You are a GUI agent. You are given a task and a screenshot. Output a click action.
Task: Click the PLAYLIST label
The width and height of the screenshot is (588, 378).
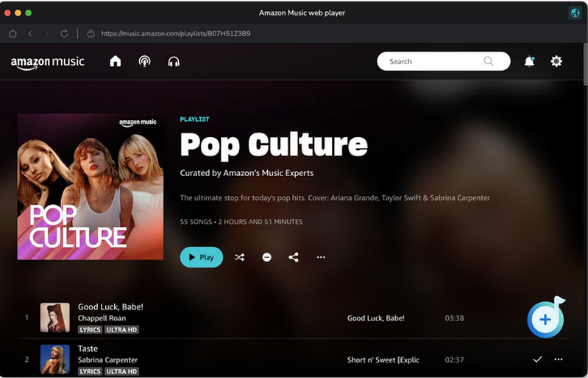pyautogui.click(x=194, y=119)
